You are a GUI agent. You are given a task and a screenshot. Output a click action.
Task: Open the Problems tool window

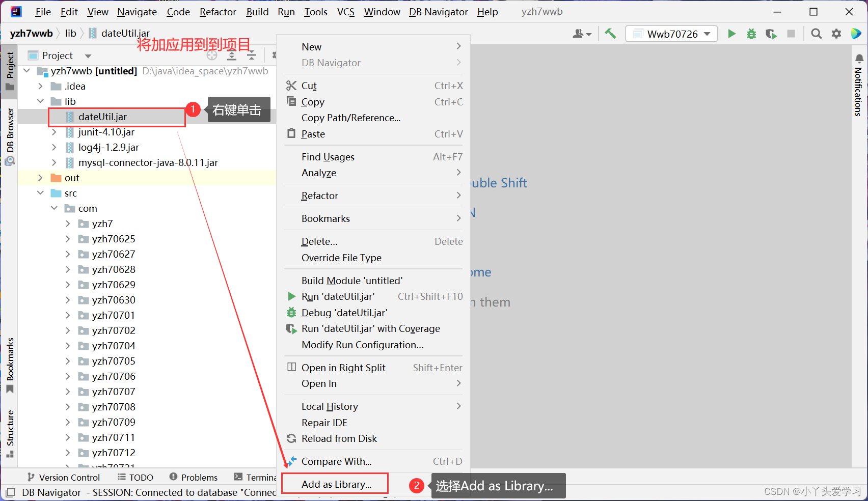pos(194,477)
